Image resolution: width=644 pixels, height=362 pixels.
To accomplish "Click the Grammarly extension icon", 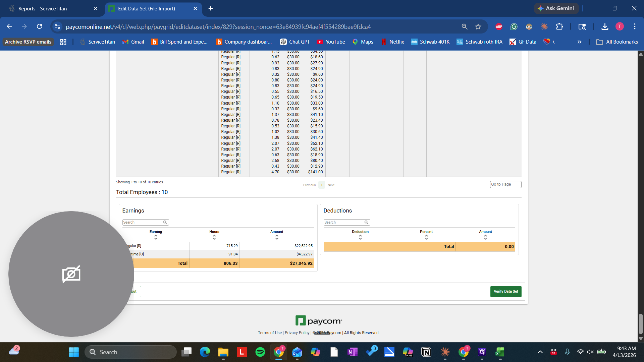I will (514, 26).
